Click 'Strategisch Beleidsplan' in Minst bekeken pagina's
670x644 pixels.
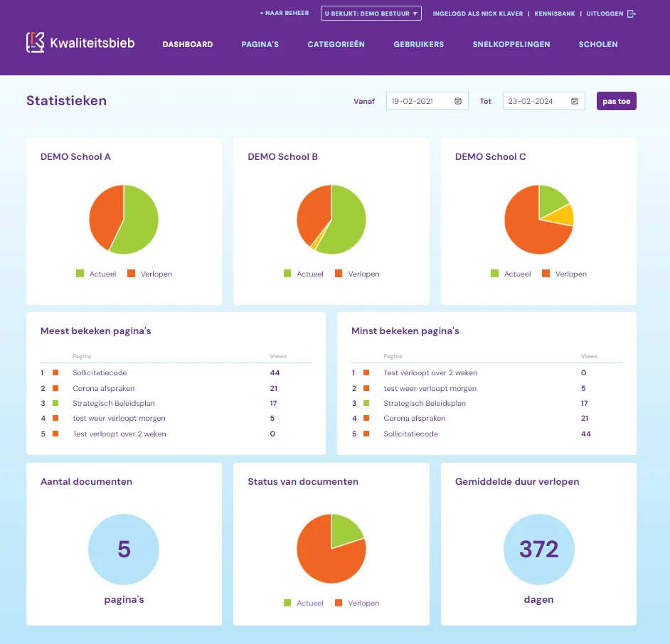(x=425, y=403)
